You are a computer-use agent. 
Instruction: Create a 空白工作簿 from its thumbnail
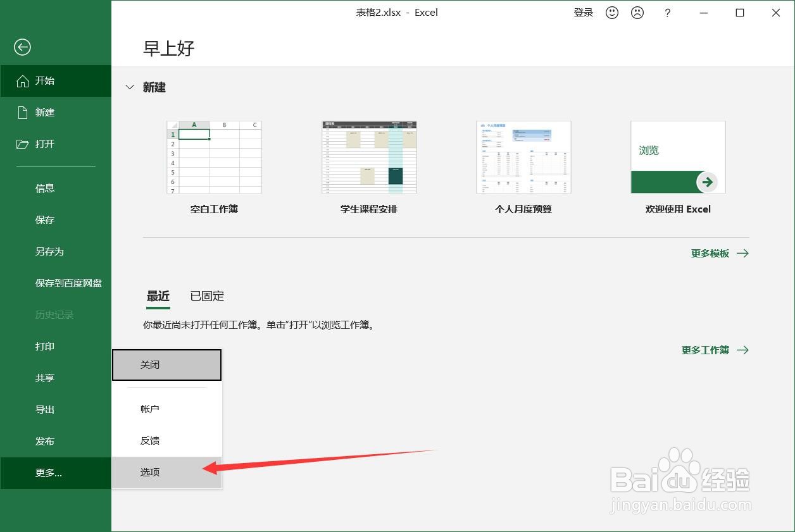(x=214, y=158)
